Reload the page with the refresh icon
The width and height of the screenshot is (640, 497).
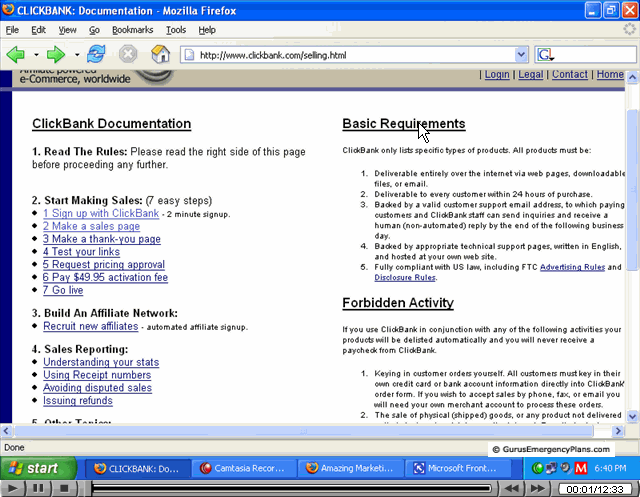[96, 54]
